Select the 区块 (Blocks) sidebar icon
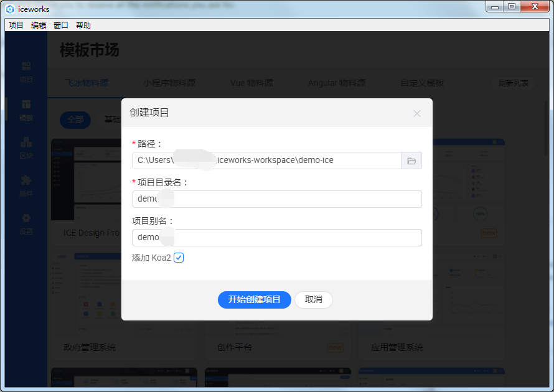The height and width of the screenshot is (392, 554). [x=26, y=148]
